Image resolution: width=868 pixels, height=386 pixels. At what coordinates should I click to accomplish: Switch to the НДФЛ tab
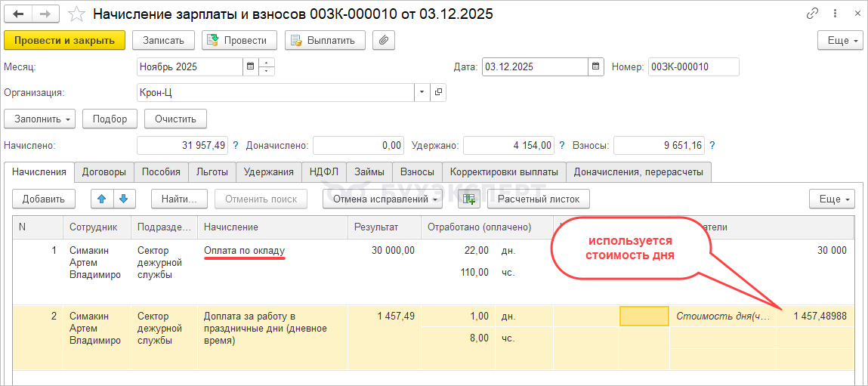[324, 172]
